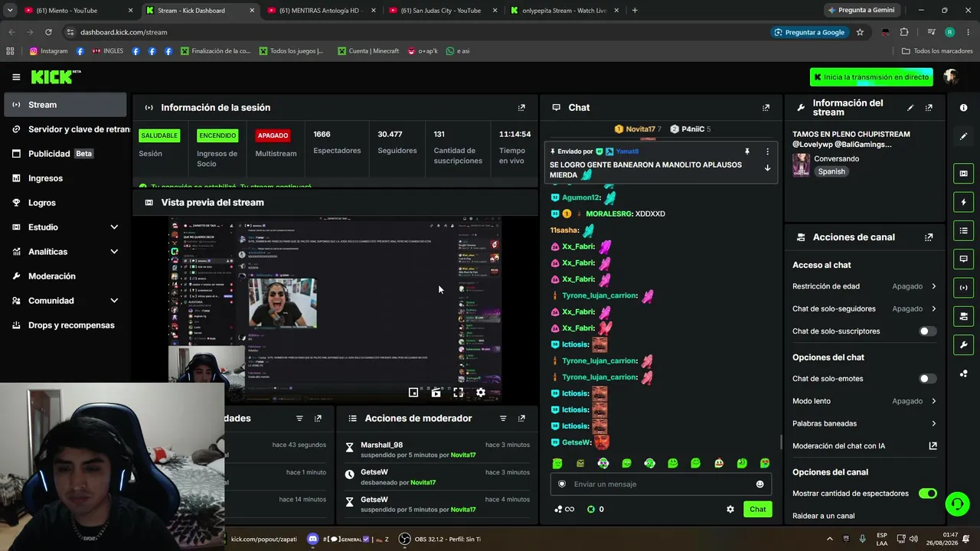Disable Mostrar cantidad de espectadores switch

point(927,494)
